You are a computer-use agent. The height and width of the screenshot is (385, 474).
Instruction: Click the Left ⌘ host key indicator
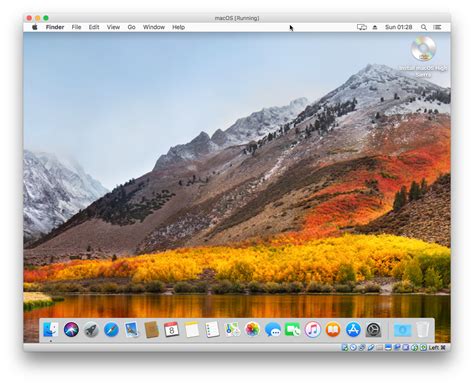coord(437,348)
